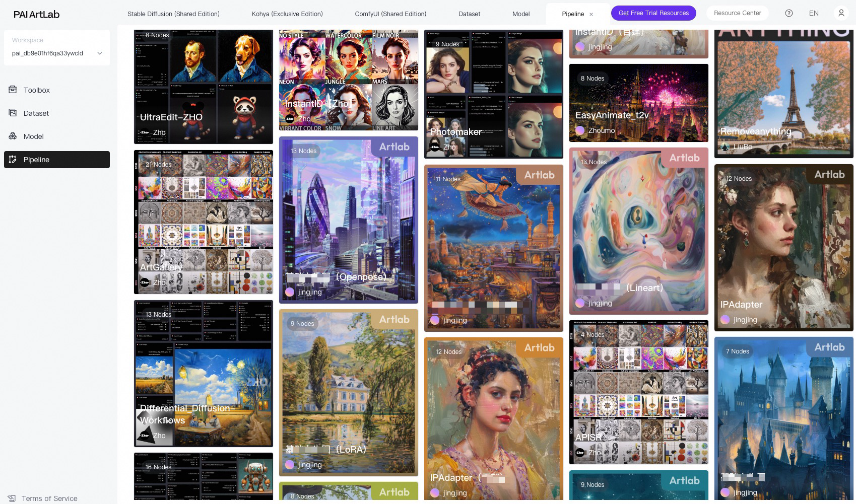Click the Artlab badge on the LoRA card
Screen dimensions: 856x504
(x=394, y=319)
